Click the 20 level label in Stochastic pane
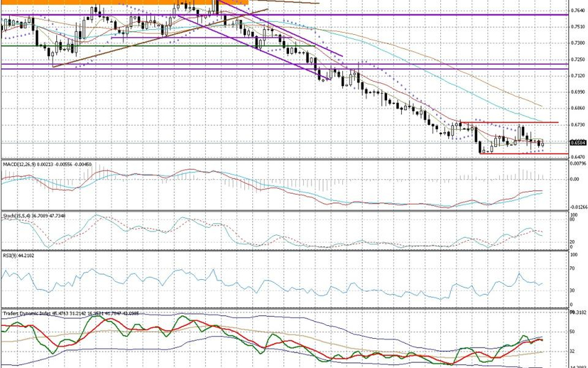This screenshot has height=368, width=588. pyautogui.click(x=572, y=242)
